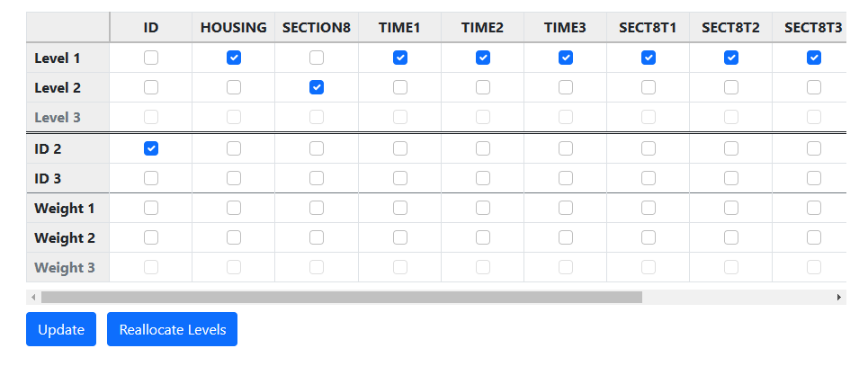Click the horizontal scrollbar thumb
This screenshot has width=868, height=375.
pos(342,297)
